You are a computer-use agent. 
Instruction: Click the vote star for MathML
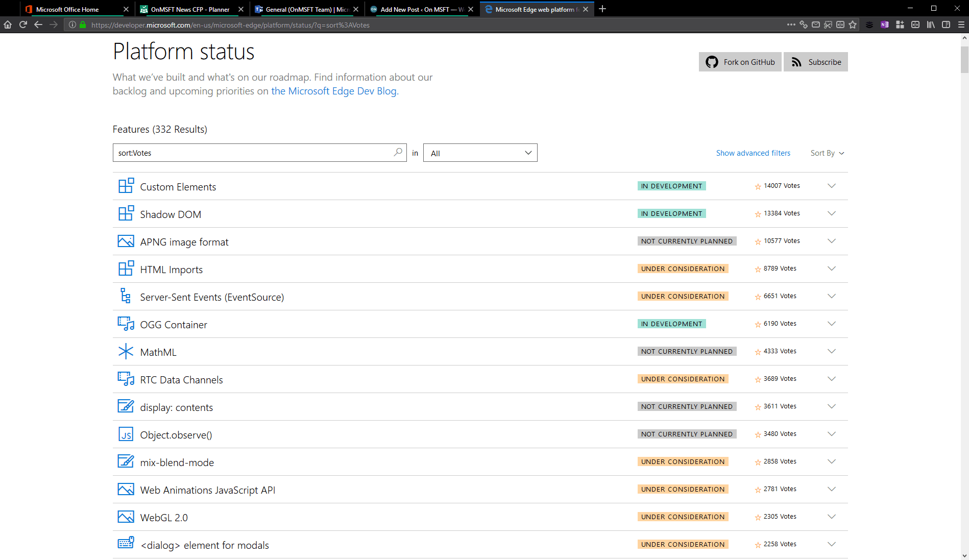pyautogui.click(x=758, y=352)
